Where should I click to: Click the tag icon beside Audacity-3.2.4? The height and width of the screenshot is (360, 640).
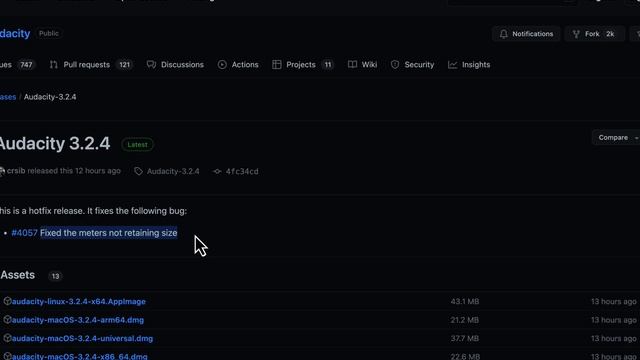138,171
